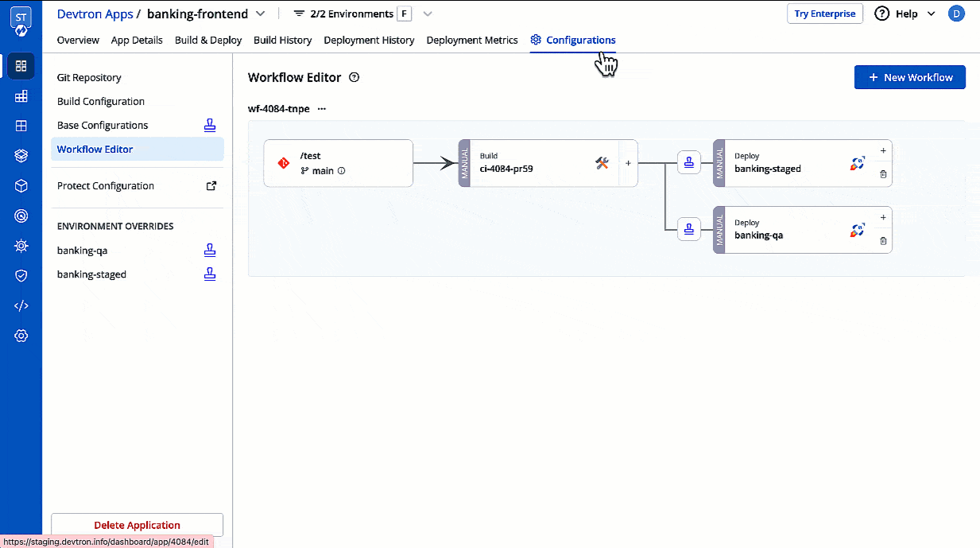Open the environments dropdown in the header
Viewport: 980px width, 548px height.
427,14
